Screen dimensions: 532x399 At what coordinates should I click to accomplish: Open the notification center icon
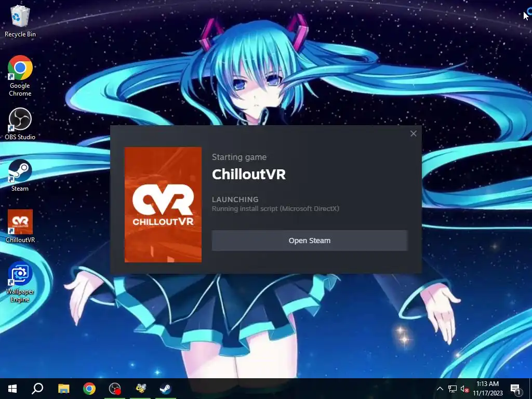515,389
